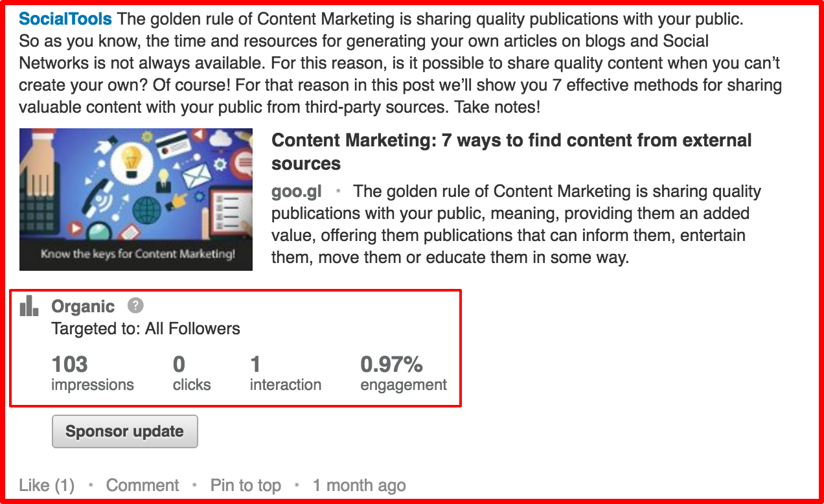Click the "1 month ago" timestamp
824x504 pixels.
(359, 485)
